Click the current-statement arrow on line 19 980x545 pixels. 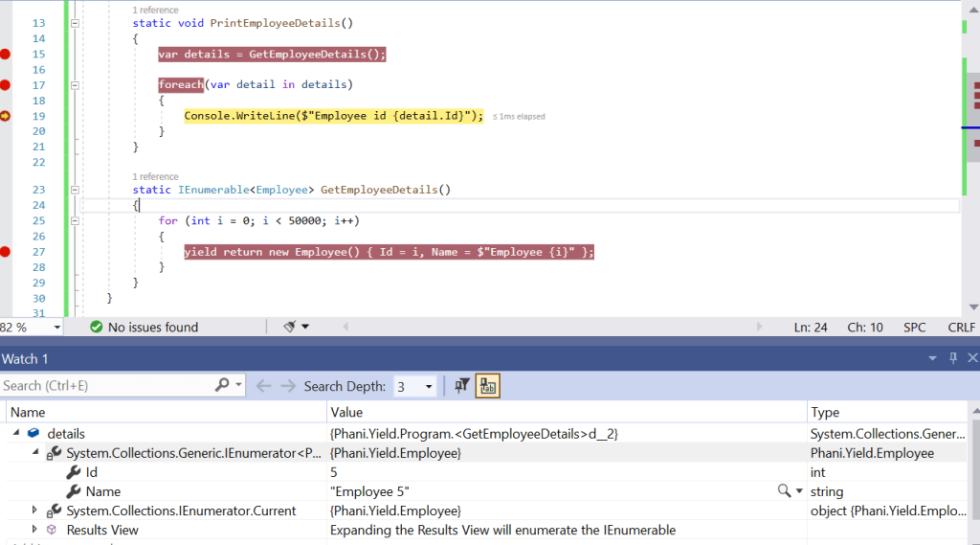coord(6,116)
